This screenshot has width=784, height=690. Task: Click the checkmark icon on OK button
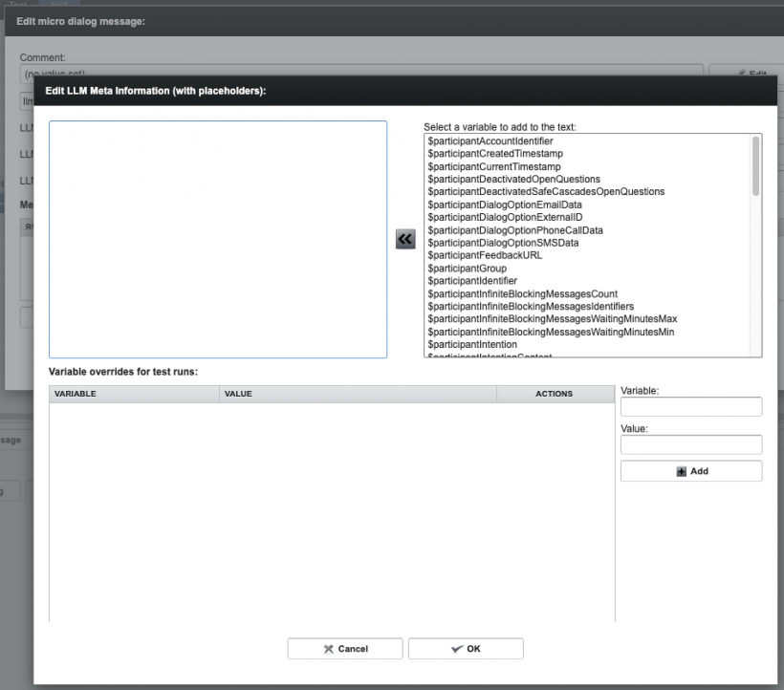457,649
